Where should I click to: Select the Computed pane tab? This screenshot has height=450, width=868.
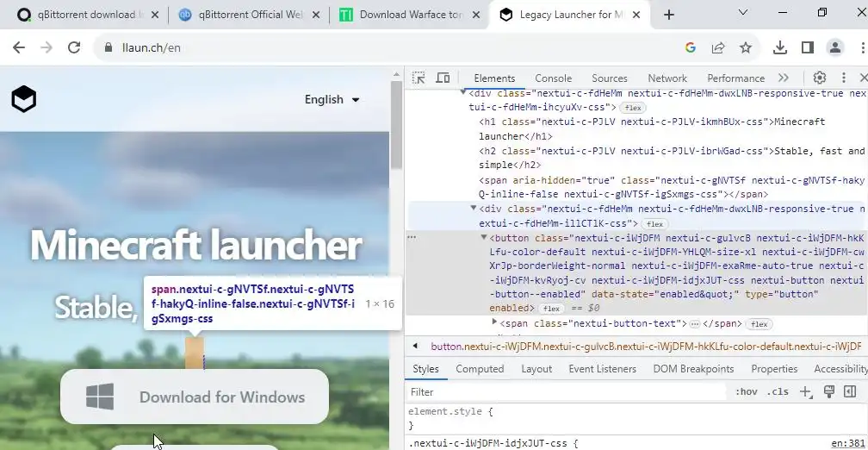point(480,369)
